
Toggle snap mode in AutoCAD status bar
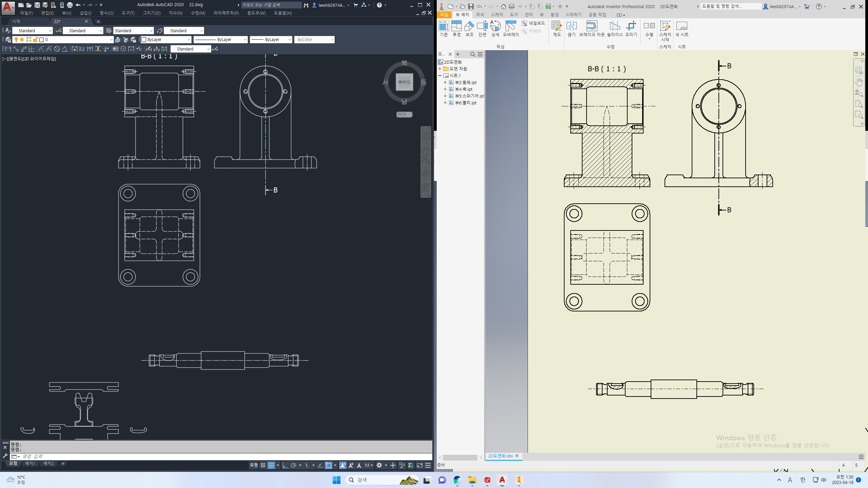click(271, 465)
